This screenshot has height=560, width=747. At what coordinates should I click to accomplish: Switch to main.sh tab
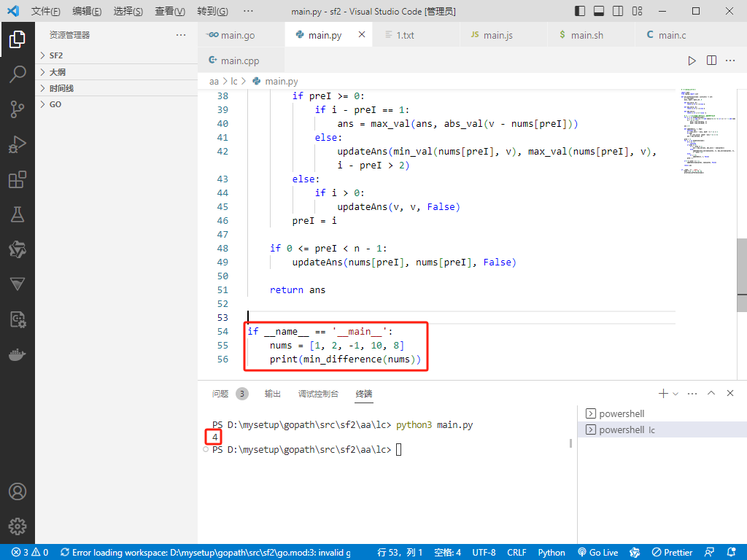coord(591,35)
